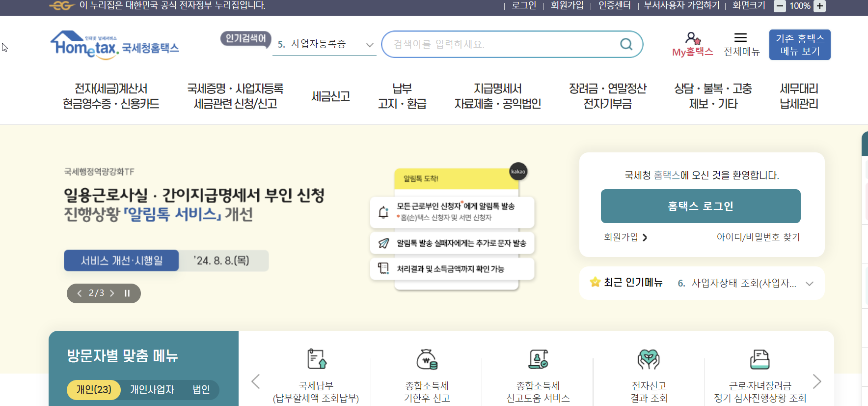The width and height of the screenshot is (868, 406).
Task: Click 일용근로사실 banner headline
Action: [194, 195]
